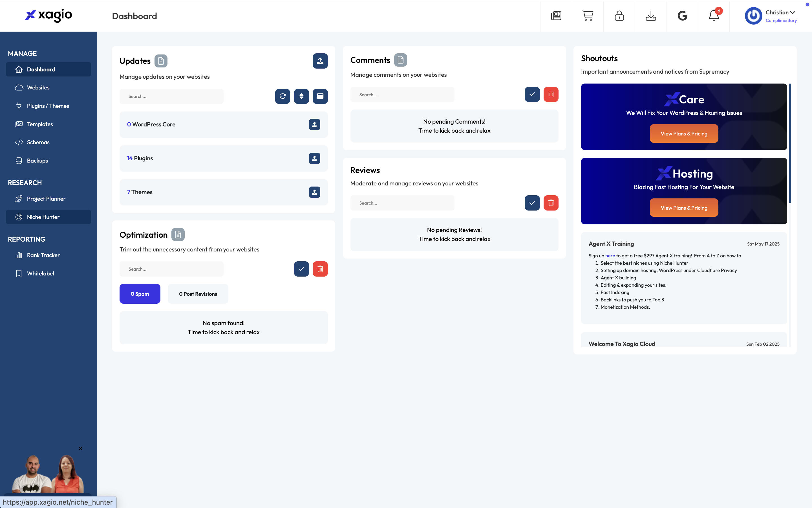Click the 'Welcome To Xagio Cloud' heading
Screen dimensions: 812x508
[x=622, y=344]
